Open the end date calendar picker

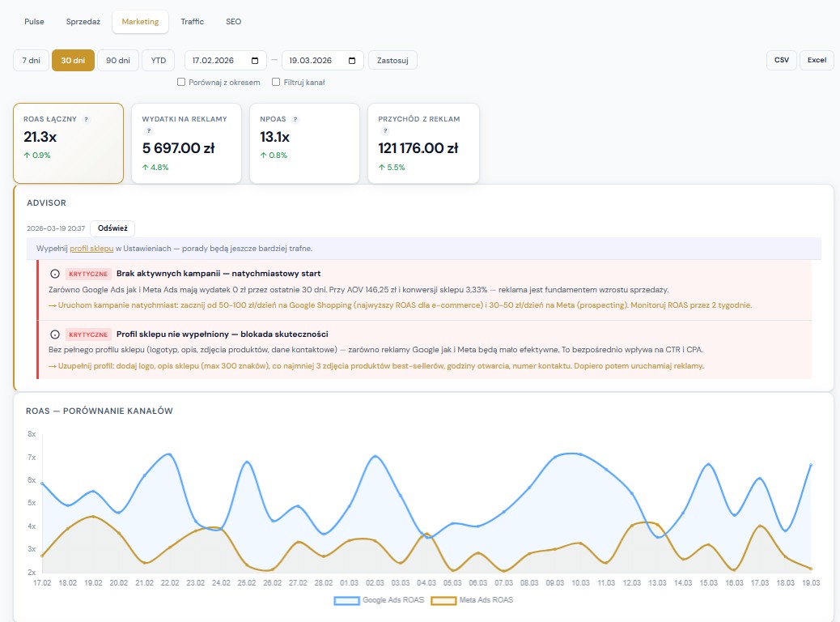coord(351,60)
